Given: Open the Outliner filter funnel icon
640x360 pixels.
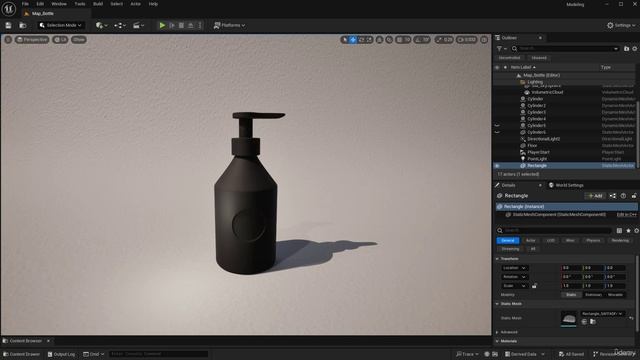Looking at the screenshot, I should tap(501, 49).
